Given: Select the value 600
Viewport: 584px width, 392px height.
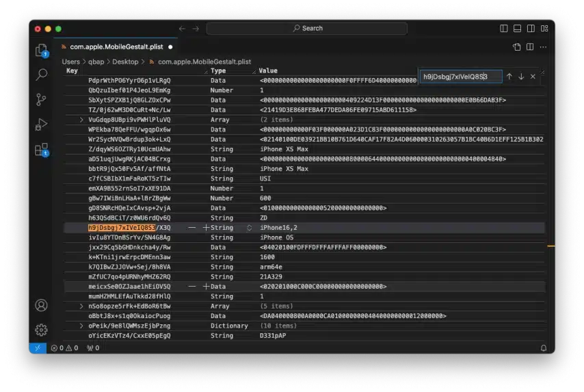Looking at the screenshot, I should pos(265,198).
